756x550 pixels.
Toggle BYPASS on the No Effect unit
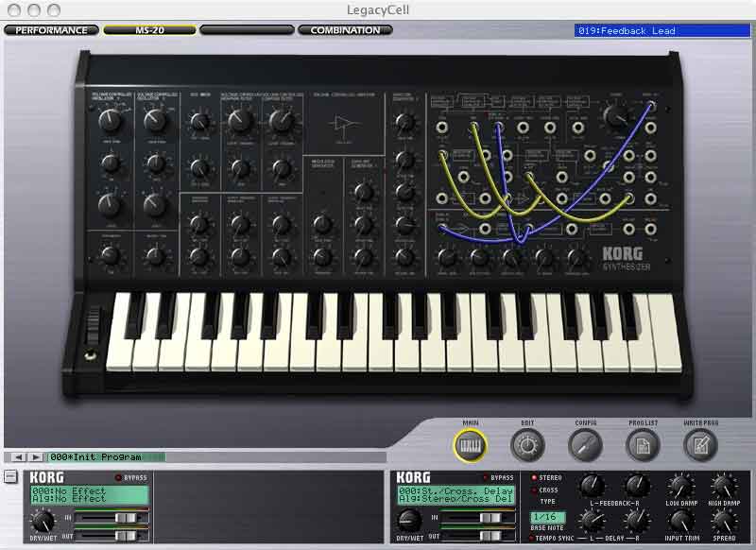(117, 477)
